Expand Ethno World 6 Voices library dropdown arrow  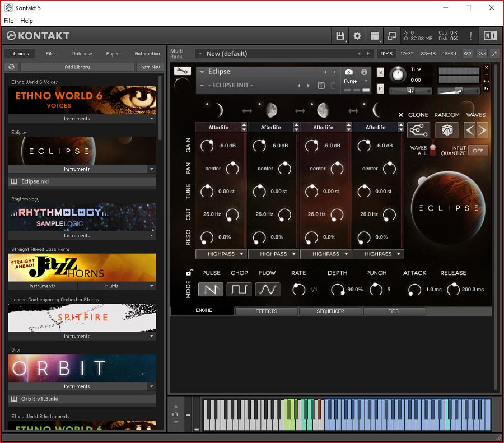point(152,119)
